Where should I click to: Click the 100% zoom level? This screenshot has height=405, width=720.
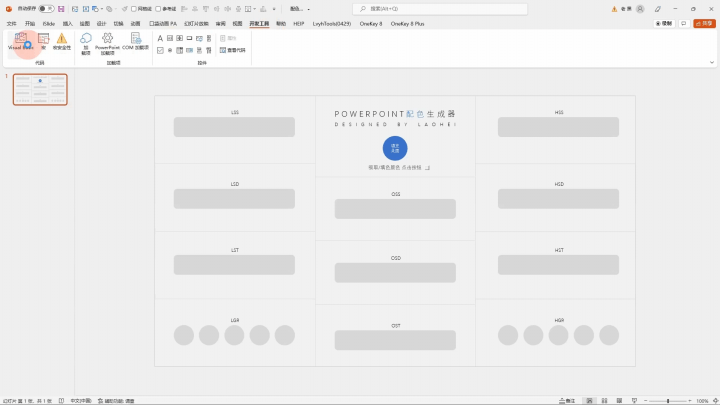[702, 401]
